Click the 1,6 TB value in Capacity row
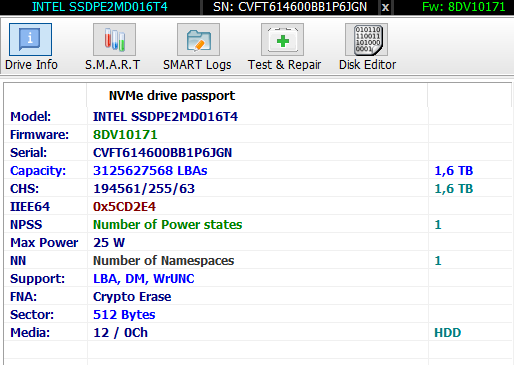 pyautogui.click(x=454, y=171)
